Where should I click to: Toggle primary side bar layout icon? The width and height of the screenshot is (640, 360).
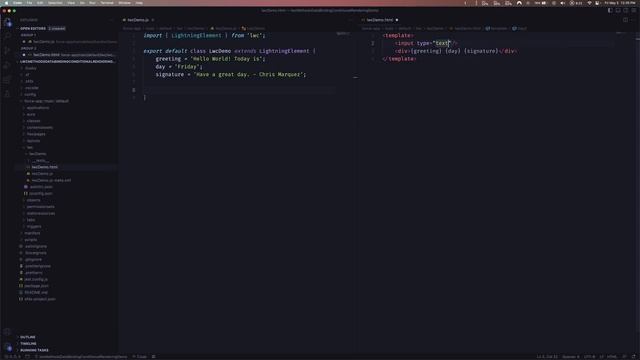pyautogui.click(x=610, y=10)
